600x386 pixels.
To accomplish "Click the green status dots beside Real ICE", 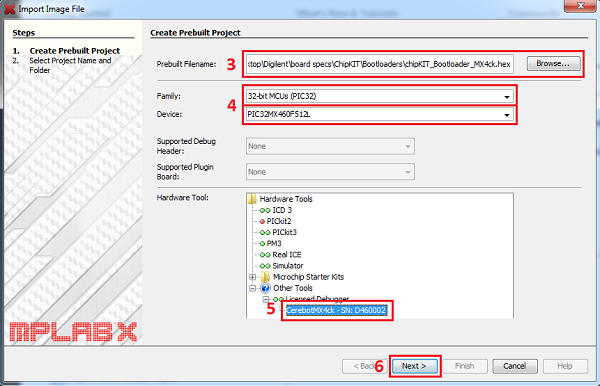I will point(265,255).
